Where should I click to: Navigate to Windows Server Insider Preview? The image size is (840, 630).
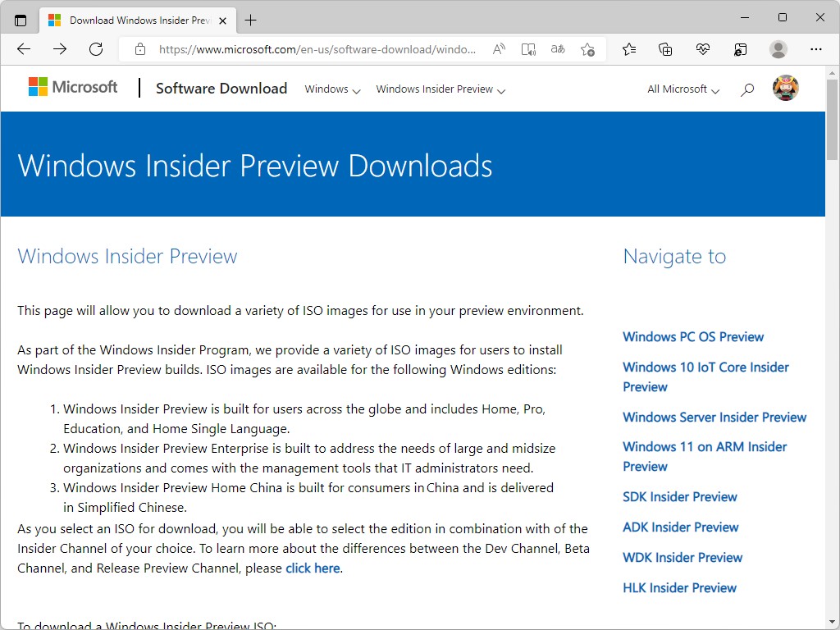click(714, 418)
